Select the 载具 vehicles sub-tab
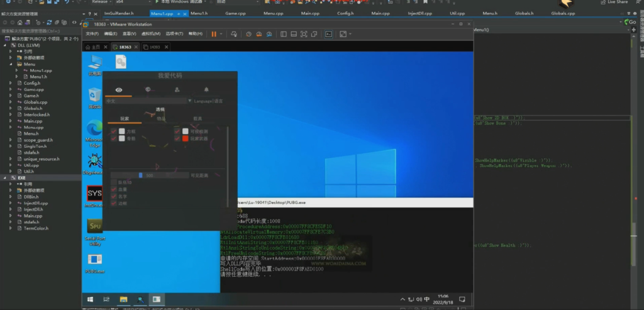 click(x=197, y=119)
